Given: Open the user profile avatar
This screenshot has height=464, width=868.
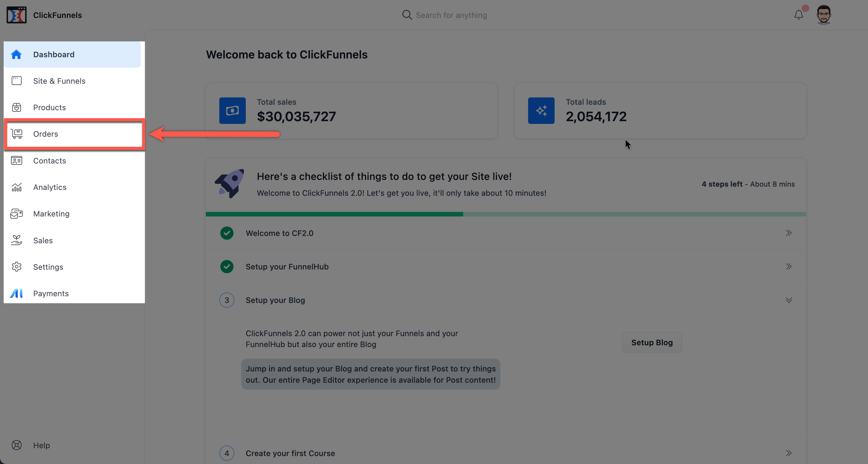Looking at the screenshot, I should (824, 15).
